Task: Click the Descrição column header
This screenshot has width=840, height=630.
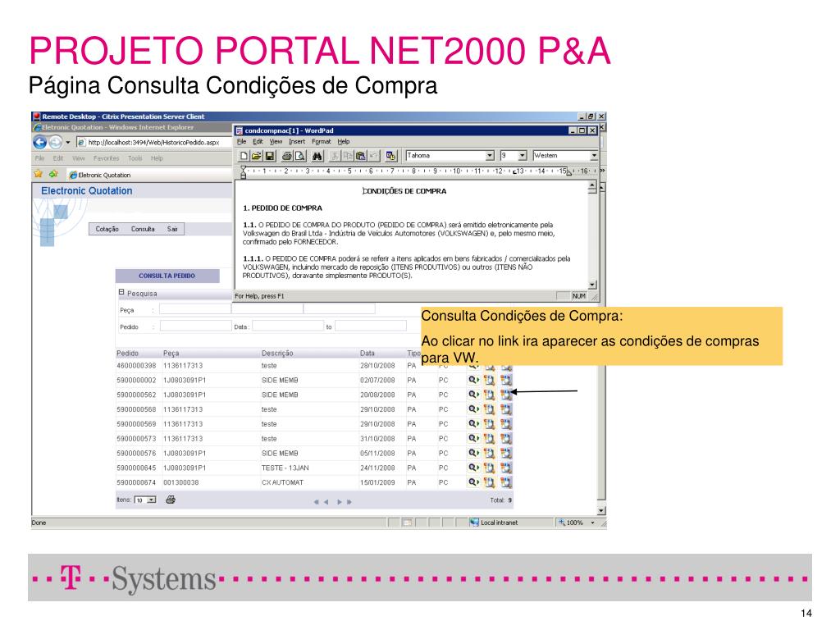Action: [x=277, y=354]
